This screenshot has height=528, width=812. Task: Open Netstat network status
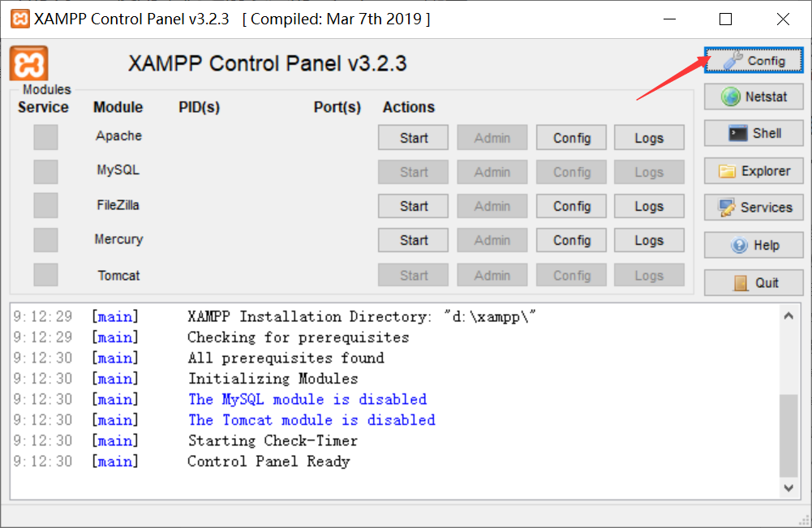(x=754, y=97)
